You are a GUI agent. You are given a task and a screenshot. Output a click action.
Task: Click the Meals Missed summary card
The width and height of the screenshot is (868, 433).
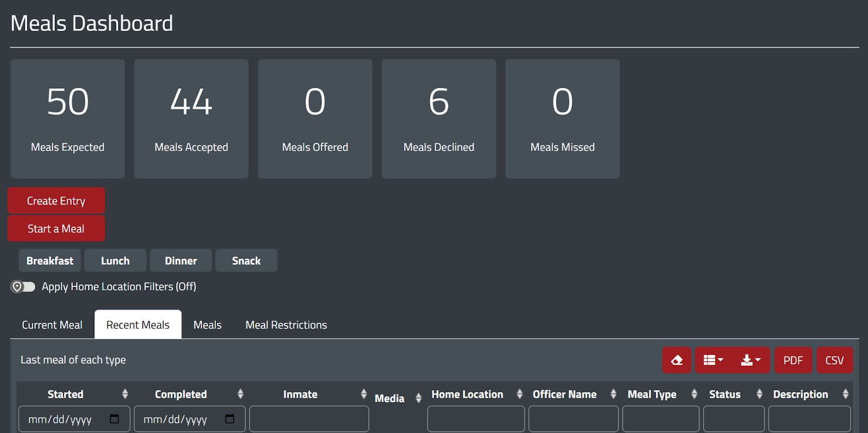(x=563, y=119)
